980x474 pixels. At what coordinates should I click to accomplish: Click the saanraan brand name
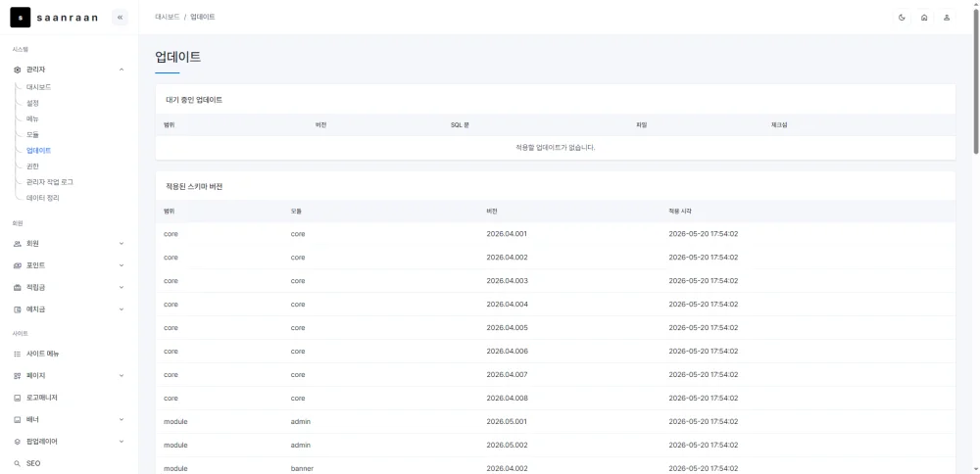[x=68, y=18]
